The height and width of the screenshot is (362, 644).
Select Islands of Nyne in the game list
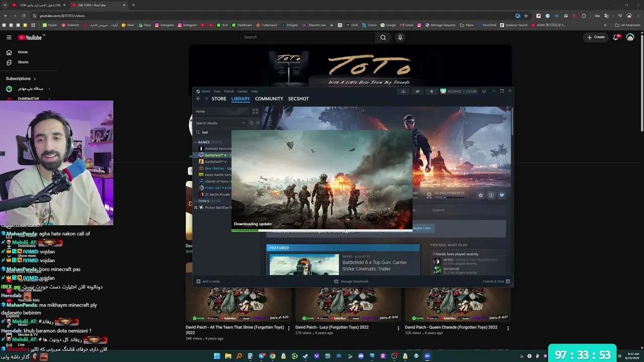click(215, 182)
